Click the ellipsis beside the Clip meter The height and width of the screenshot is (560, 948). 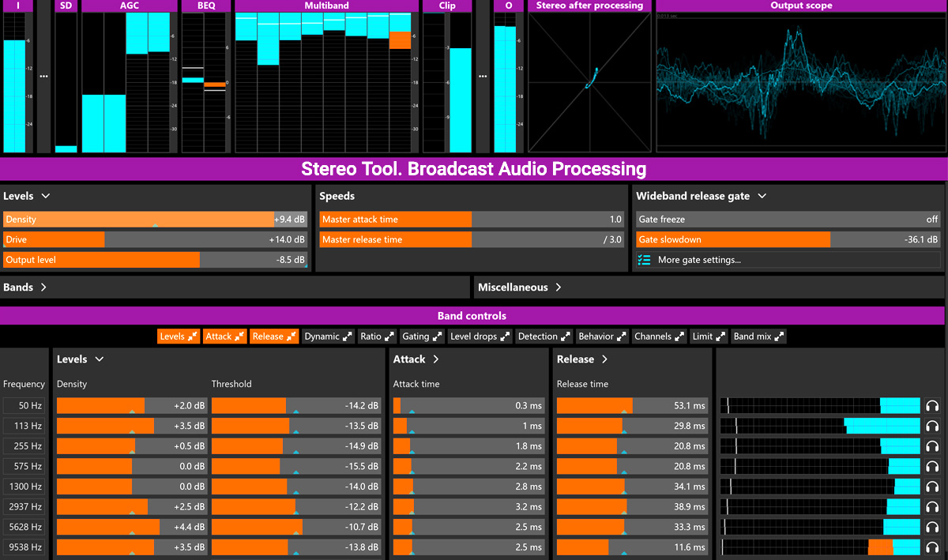(483, 77)
